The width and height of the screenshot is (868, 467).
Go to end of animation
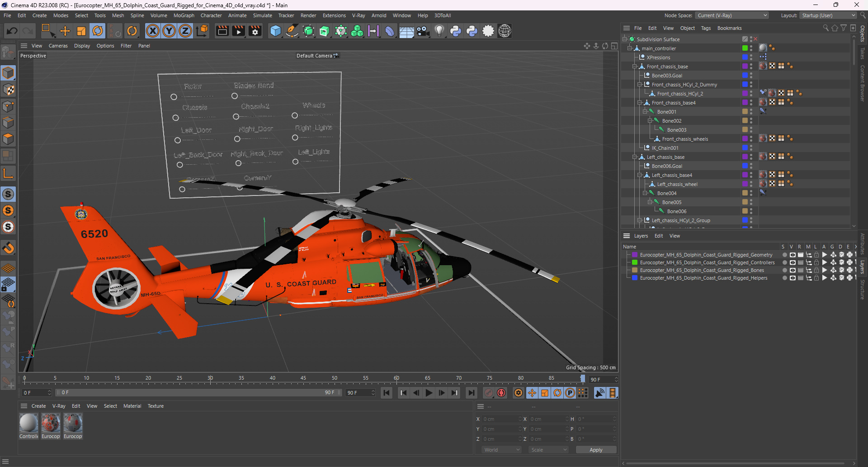point(471,393)
